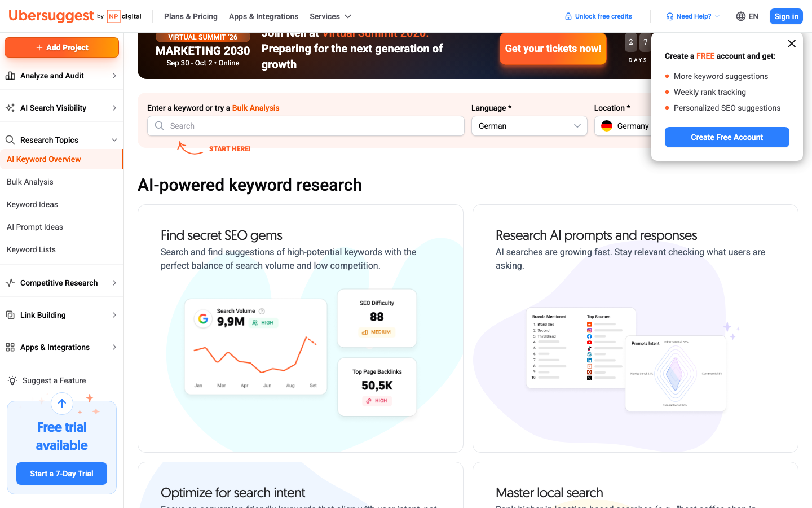Screen dimensions: 812x508
Task: Click the 'Find secret SEO gems' heading
Action: (x=222, y=235)
